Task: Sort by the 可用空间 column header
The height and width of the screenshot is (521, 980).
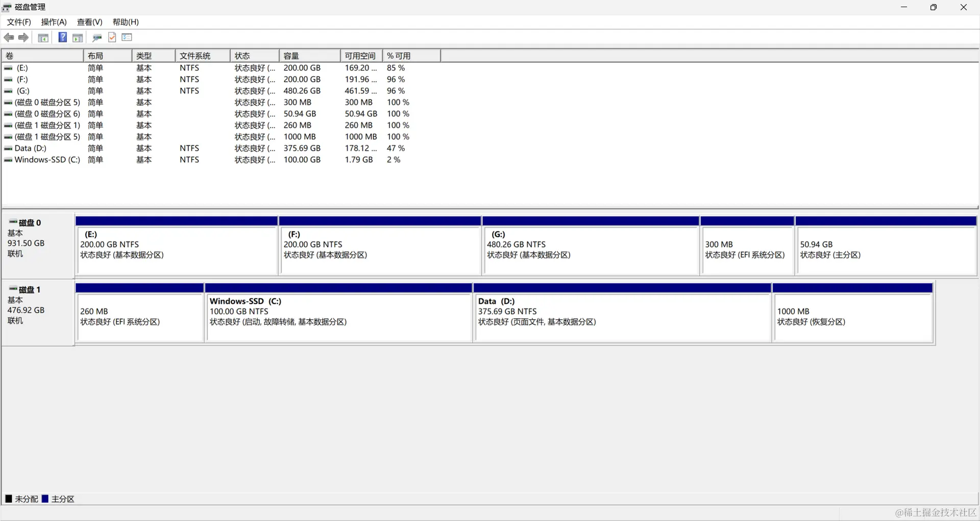Action: [362, 56]
